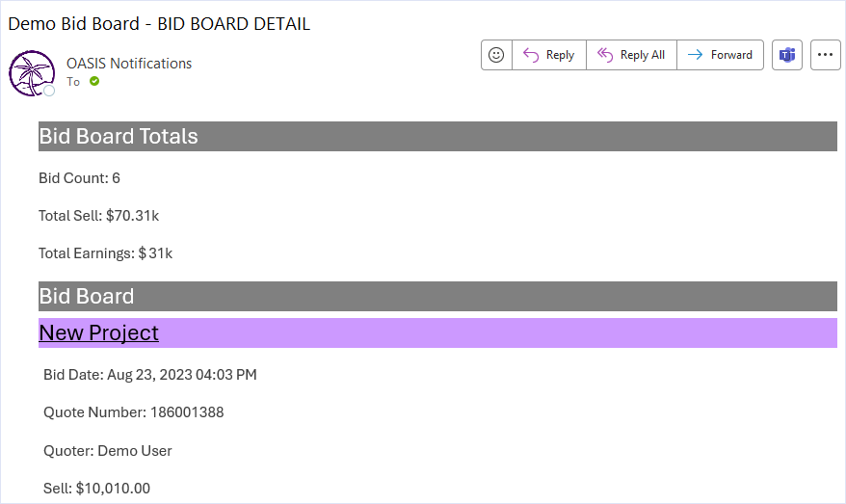Share the email to Microsoft Teams

tap(787, 55)
